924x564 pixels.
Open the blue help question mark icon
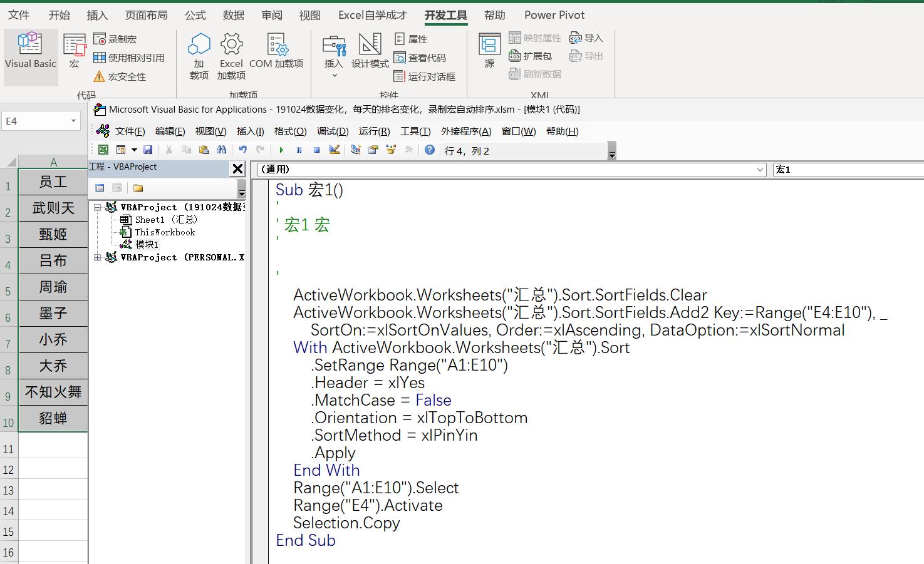[x=429, y=150]
